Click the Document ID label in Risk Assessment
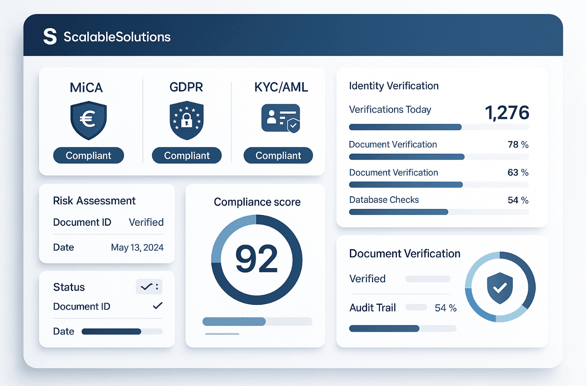The width and height of the screenshot is (588, 386). click(x=82, y=223)
